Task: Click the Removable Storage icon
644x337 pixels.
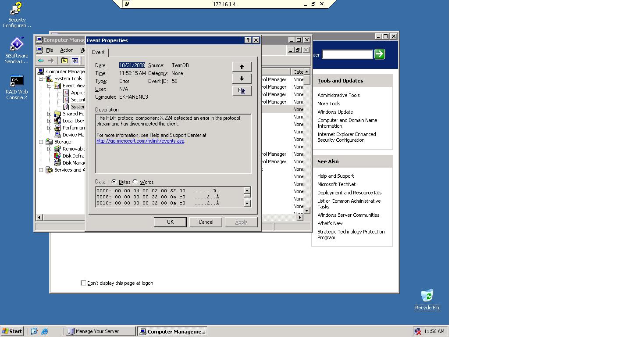Action: point(57,149)
